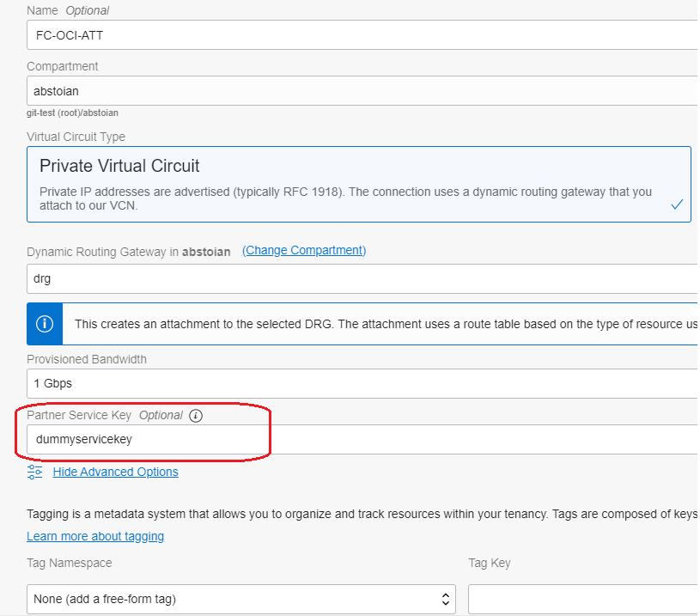Click the Virtual Circuit Type label
The image size is (700, 616).
click(76, 137)
